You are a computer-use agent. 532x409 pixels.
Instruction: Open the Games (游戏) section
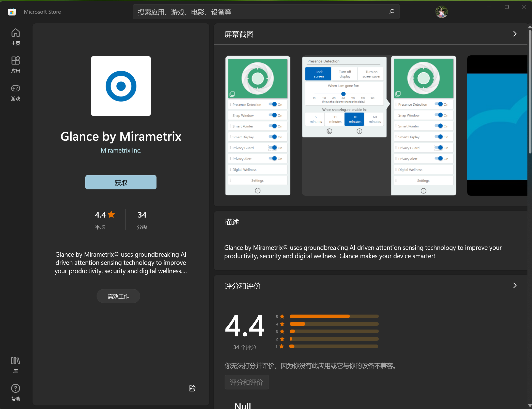(15, 92)
